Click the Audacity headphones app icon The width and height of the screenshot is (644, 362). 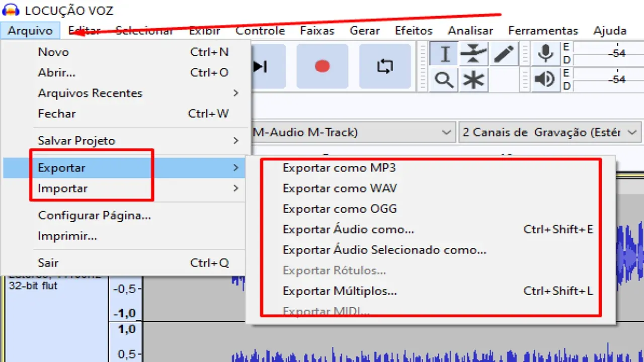(x=11, y=10)
